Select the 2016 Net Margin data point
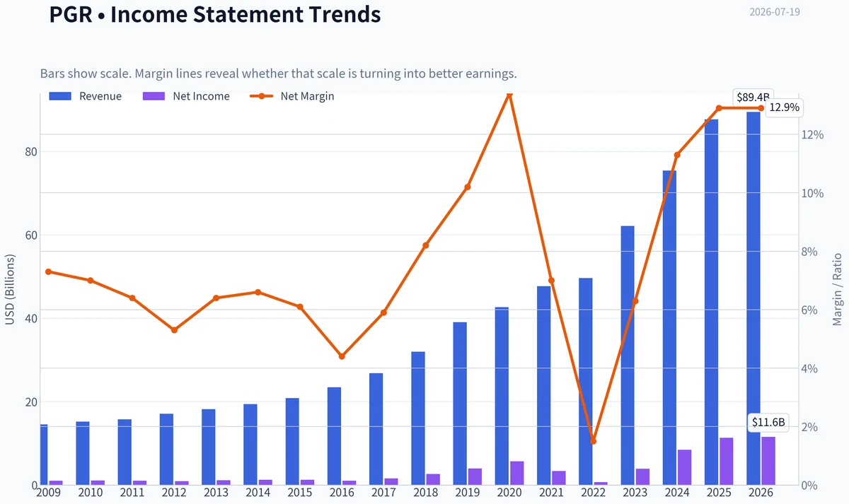Image resolution: width=849 pixels, height=504 pixels. tap(342, 356)
